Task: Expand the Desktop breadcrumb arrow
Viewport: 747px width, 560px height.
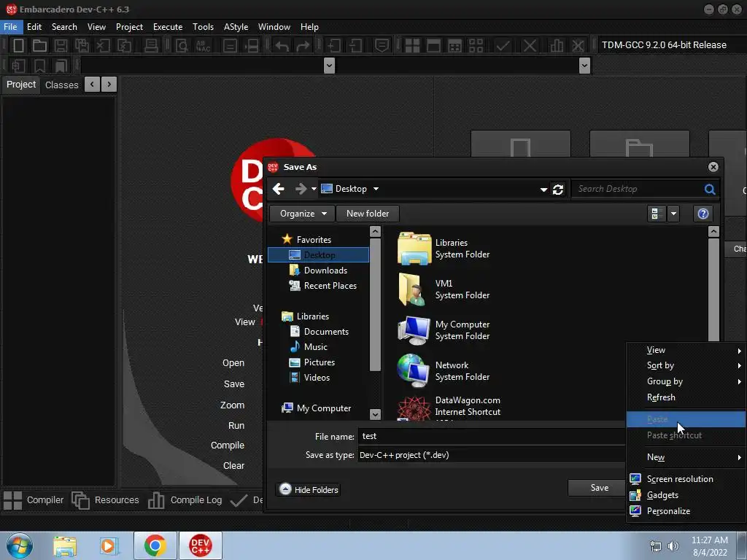Action: point(376,189)
